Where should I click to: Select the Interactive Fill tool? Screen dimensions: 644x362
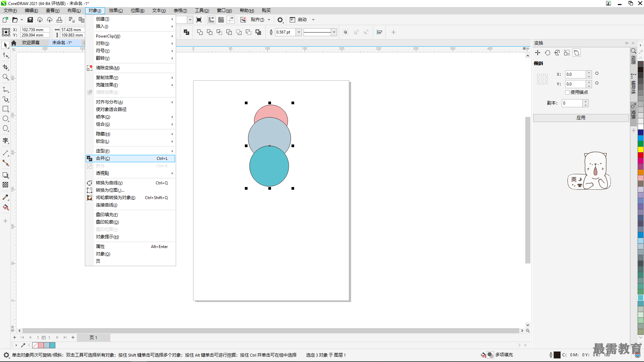[x=5, y=207]
